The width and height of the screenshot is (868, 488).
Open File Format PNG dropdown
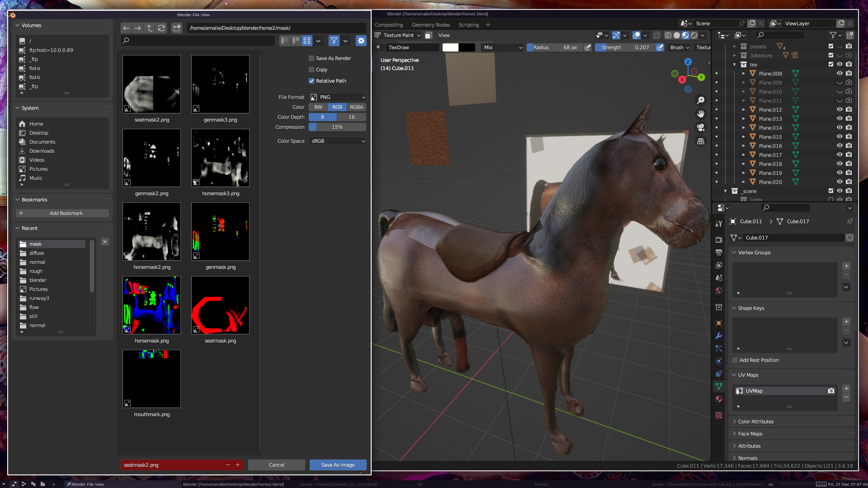pos(338,97)
